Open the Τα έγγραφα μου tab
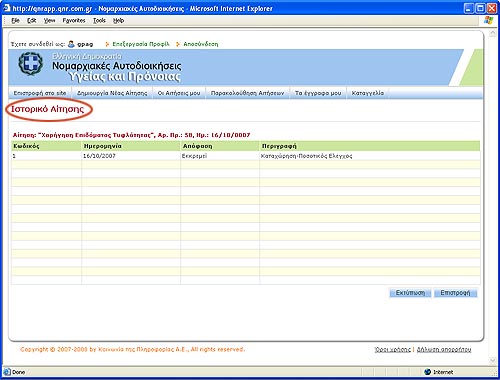 (318, 93)
